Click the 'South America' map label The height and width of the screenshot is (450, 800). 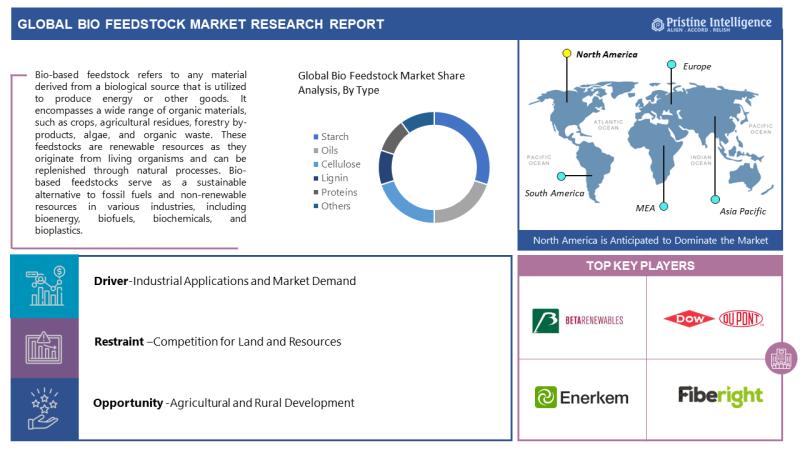(x=555, y=193)
